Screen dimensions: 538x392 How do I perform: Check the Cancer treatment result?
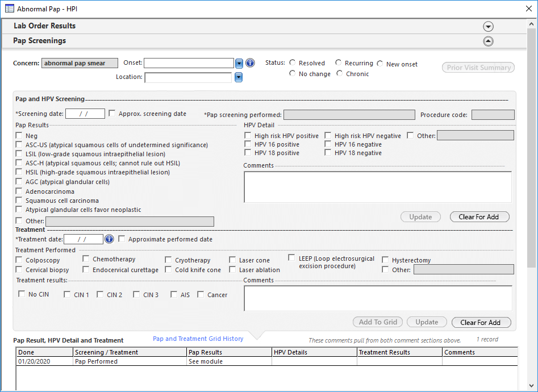click(x=201, y=294)
